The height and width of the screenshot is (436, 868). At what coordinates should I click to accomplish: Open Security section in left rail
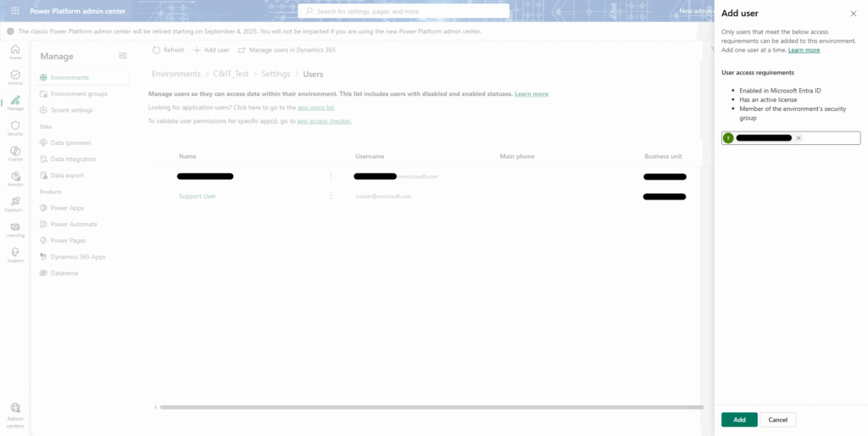[15, 128]
